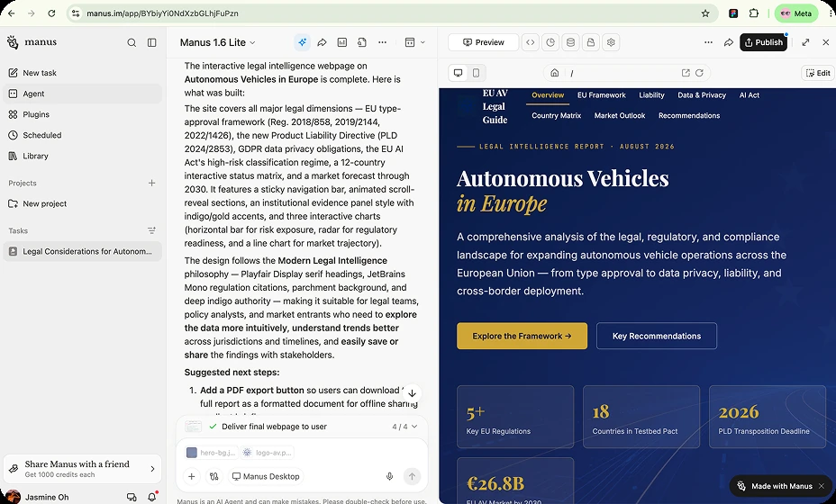Share the chat using the arrow icon
This screenshot has width=836, height=504.
click(x=322, y=42)
